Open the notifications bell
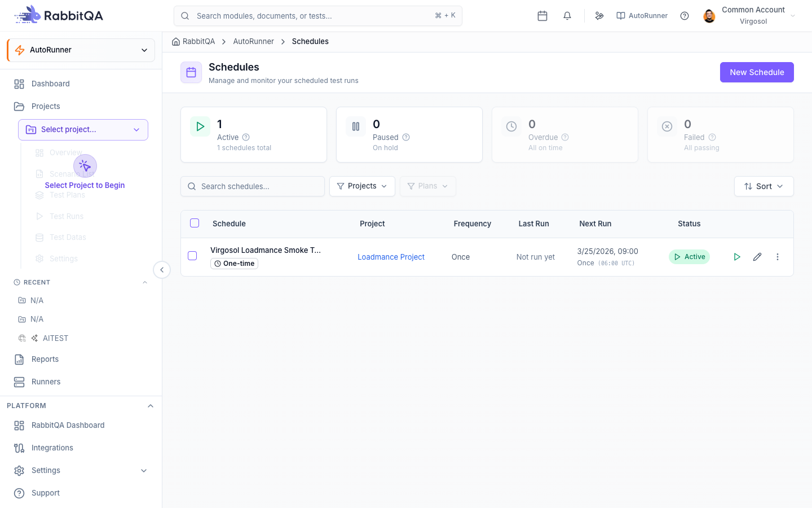812x508 pixels. 567,16
